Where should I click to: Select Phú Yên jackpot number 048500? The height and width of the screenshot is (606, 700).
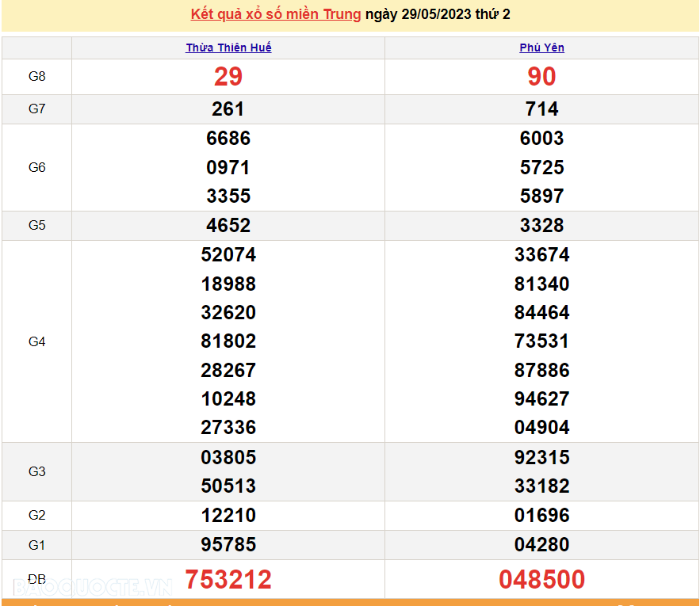pos(541,579)
